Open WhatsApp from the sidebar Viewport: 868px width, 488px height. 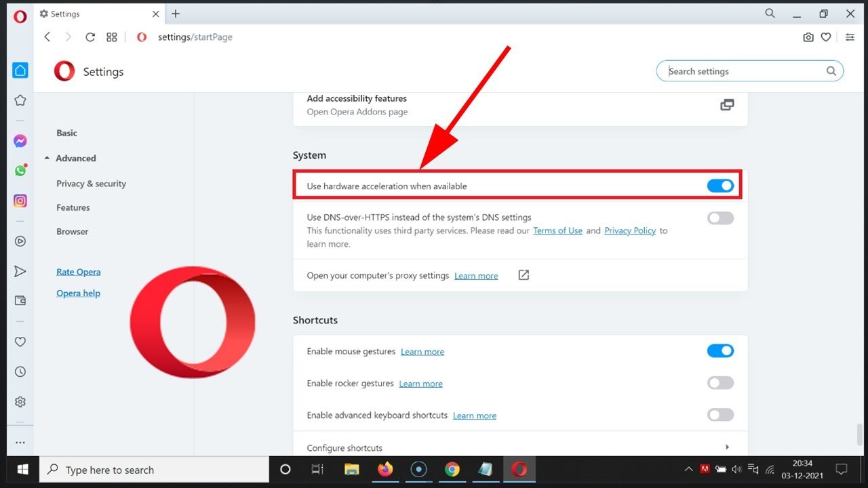click(20, 171)
